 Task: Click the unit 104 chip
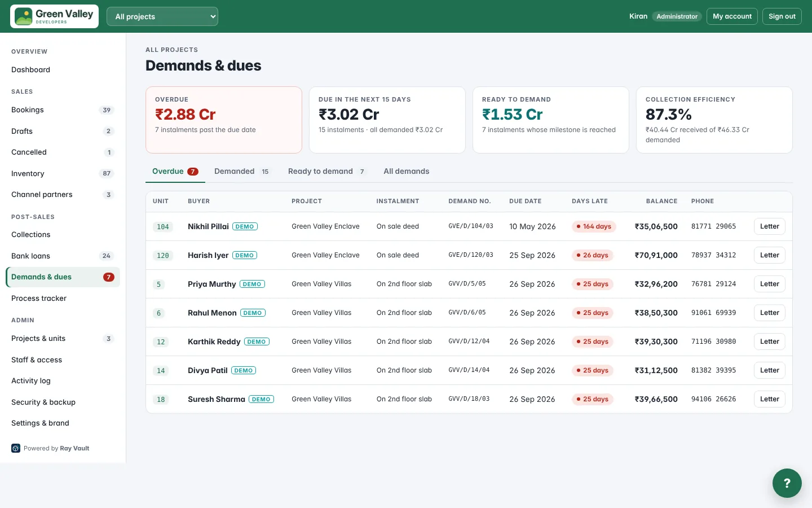(163, 227)
